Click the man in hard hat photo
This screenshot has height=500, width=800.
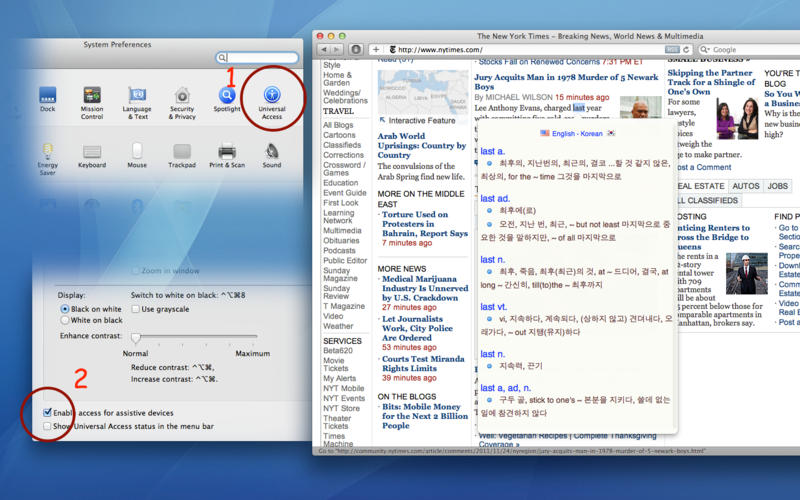(746, 274)
